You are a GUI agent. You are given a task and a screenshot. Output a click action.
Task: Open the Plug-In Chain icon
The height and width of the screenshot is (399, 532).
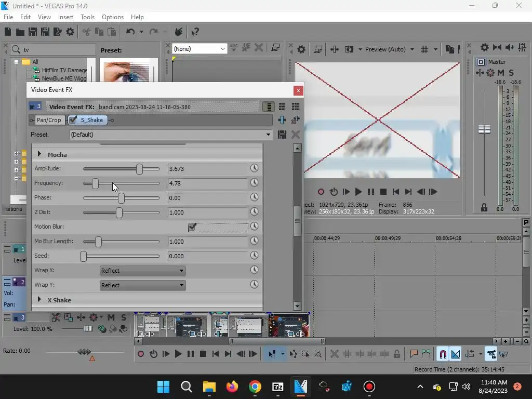click(282, 120)
